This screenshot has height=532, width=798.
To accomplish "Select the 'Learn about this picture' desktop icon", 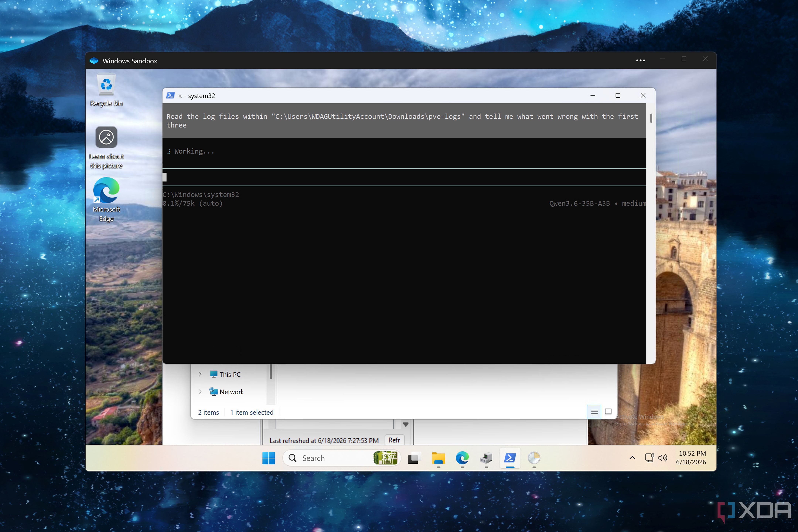I will 106,148.
